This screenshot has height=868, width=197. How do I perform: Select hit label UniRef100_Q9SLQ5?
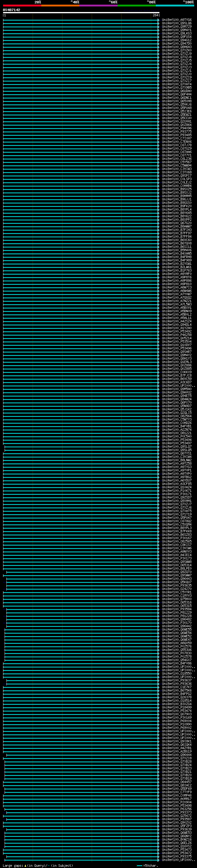(177, 450)
